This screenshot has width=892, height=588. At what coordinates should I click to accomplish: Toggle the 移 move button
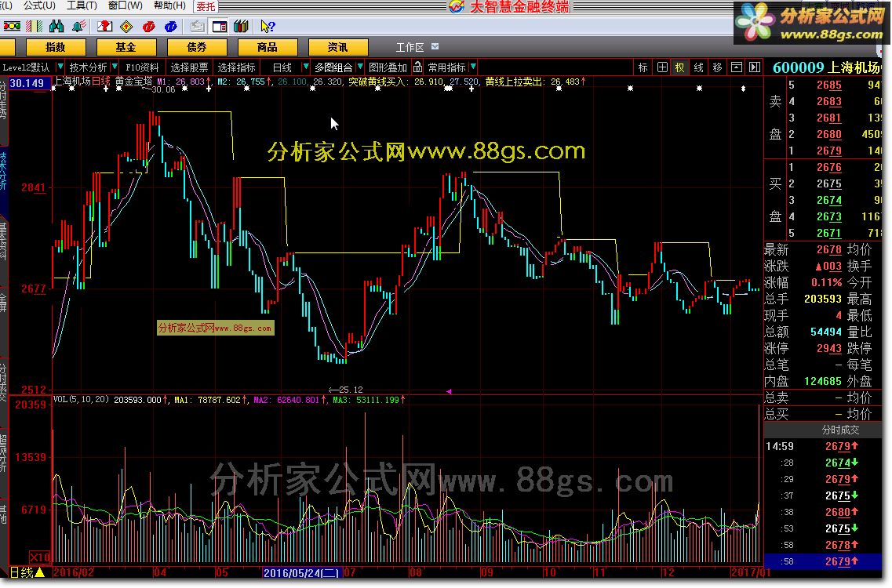(x=717, y=67)
